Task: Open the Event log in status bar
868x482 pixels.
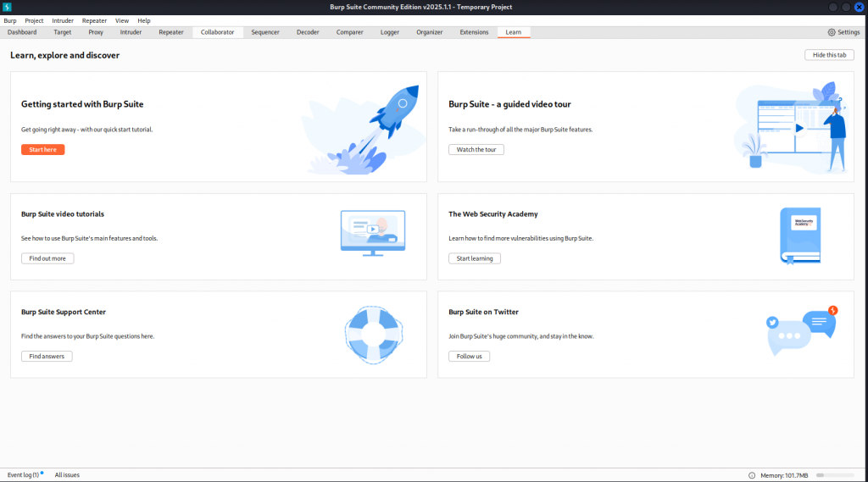Action: click(x=23, y=475)
